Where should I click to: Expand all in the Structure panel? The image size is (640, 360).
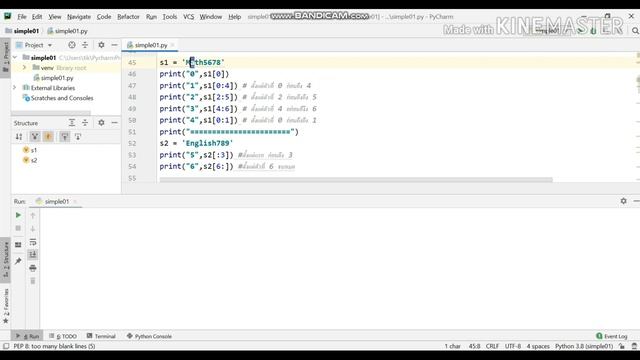pos(72,122)
